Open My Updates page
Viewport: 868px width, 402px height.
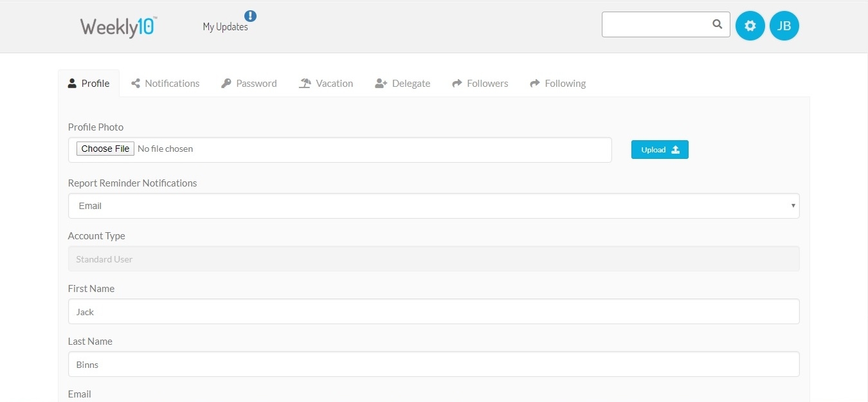[x=225, y=27]
